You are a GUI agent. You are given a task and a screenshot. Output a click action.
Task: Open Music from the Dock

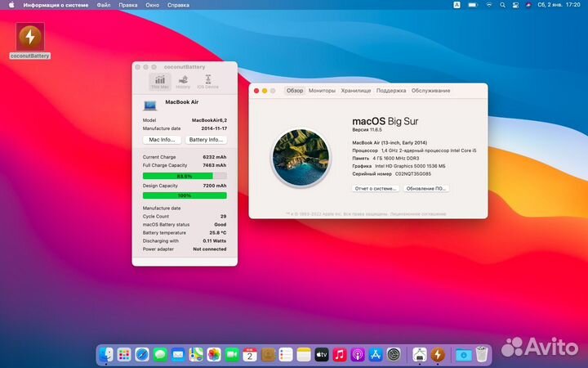[340, 354]
